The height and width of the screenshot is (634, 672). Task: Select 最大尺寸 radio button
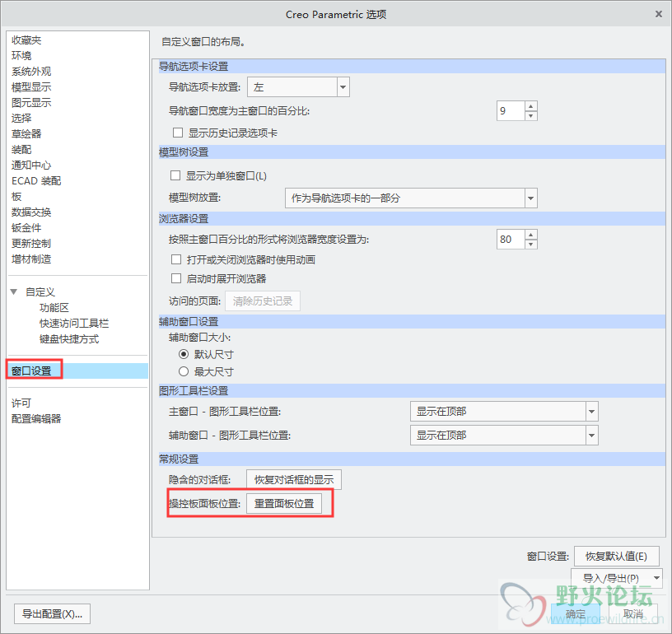click(184, 371)
